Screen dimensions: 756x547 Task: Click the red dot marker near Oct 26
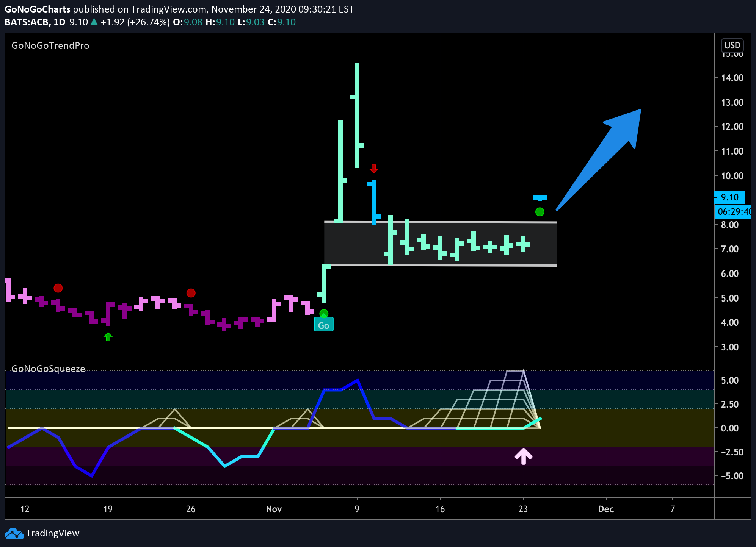pos(191,293)
